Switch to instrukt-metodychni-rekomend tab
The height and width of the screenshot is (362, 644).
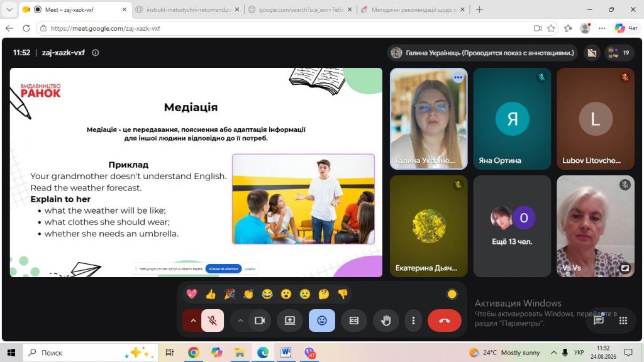188,9
